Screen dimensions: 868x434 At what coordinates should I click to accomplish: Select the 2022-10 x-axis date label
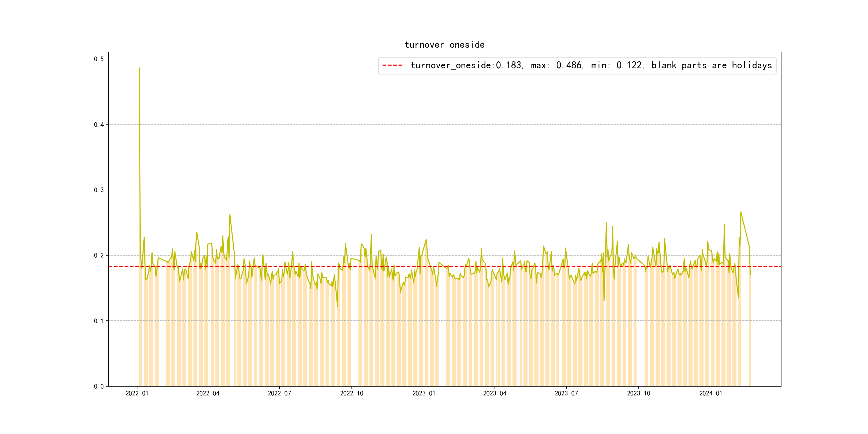point(351,393)
